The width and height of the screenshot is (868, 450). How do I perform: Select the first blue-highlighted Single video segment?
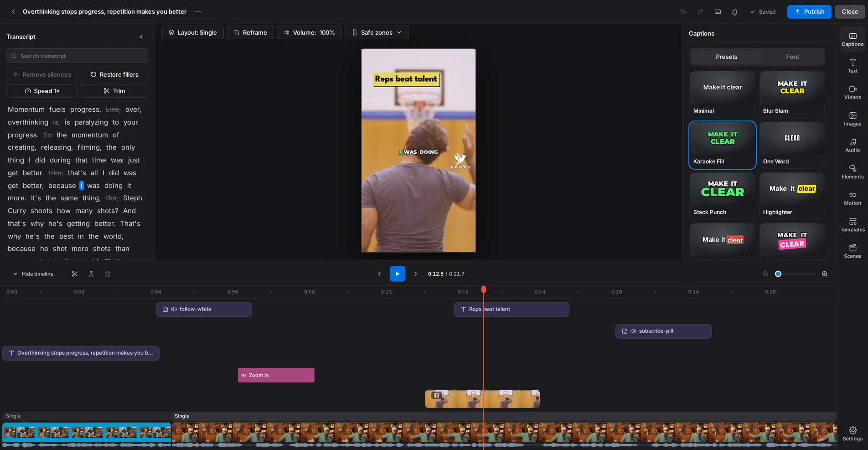pyautogui.click(x=87, y=432)
